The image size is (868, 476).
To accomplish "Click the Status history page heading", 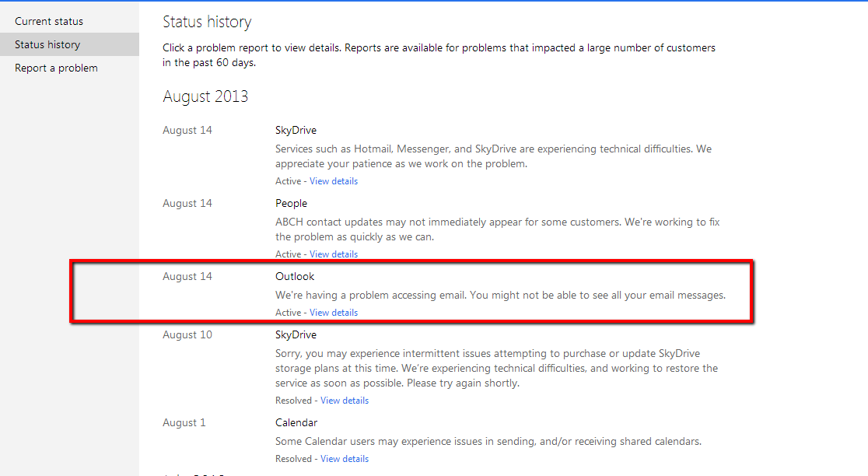I will click(207, 22).
